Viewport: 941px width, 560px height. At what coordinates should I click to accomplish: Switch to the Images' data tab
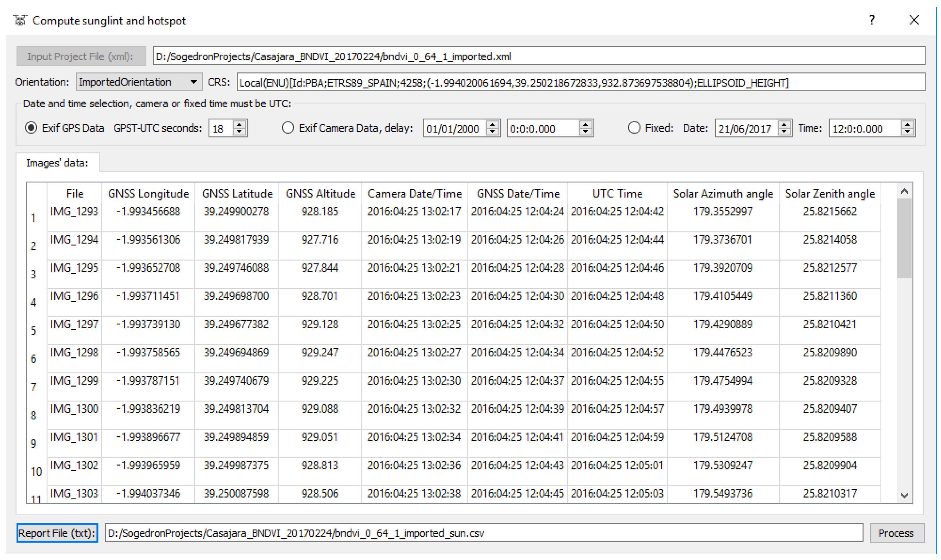click(x=57, y=163)
